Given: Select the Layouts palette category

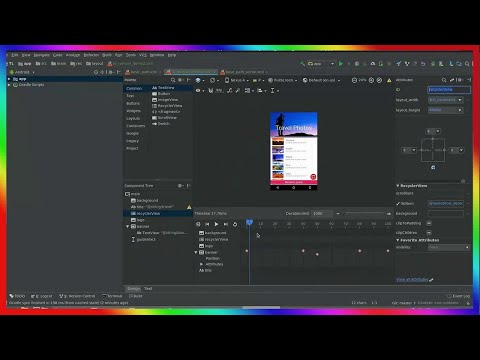Looking at the screenshot, I should (x=133, y=118).
